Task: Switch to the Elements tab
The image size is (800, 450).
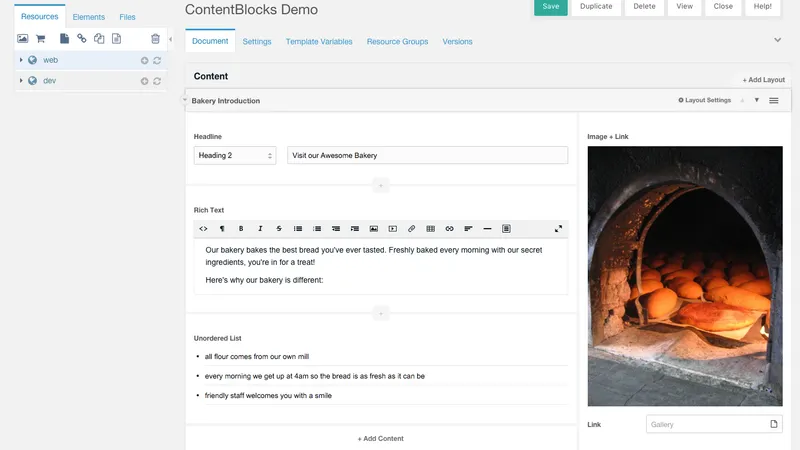Action: pyautogui.click(x=88, y=17)
